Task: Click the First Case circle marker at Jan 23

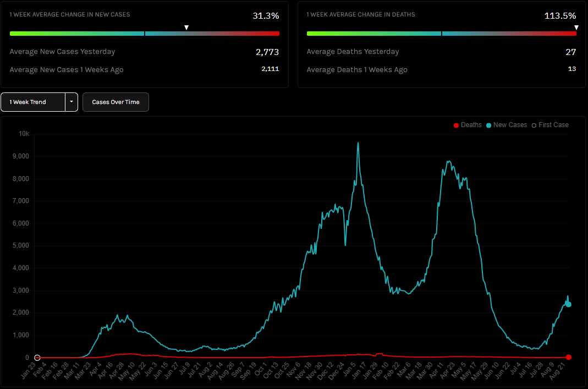Action: tap(37, 358)
